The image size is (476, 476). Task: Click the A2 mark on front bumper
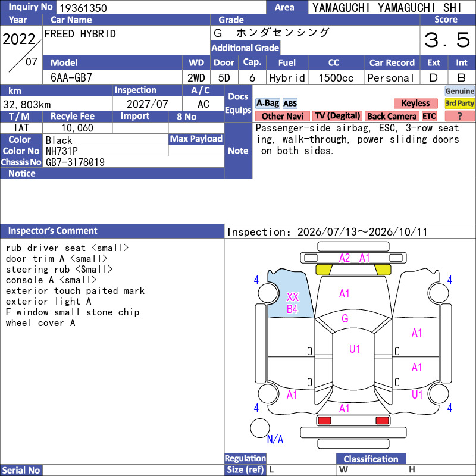pyautogui.click(x=345, y=258)
